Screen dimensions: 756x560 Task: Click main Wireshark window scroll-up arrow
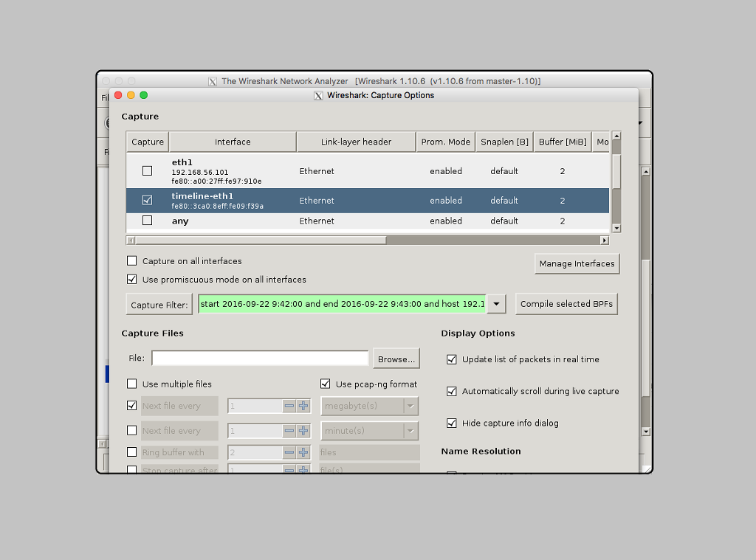point(646,171)
